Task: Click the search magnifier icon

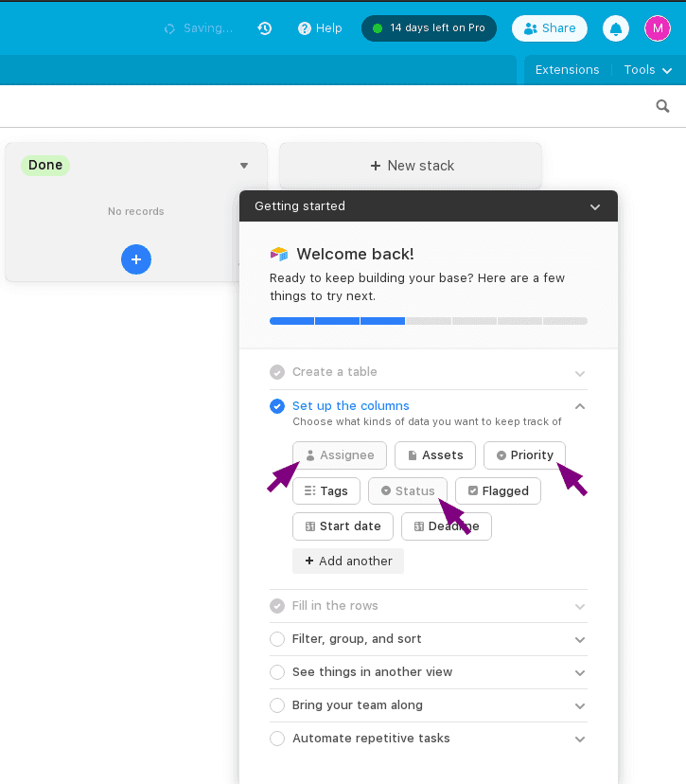Action: [x=663, y=106]
